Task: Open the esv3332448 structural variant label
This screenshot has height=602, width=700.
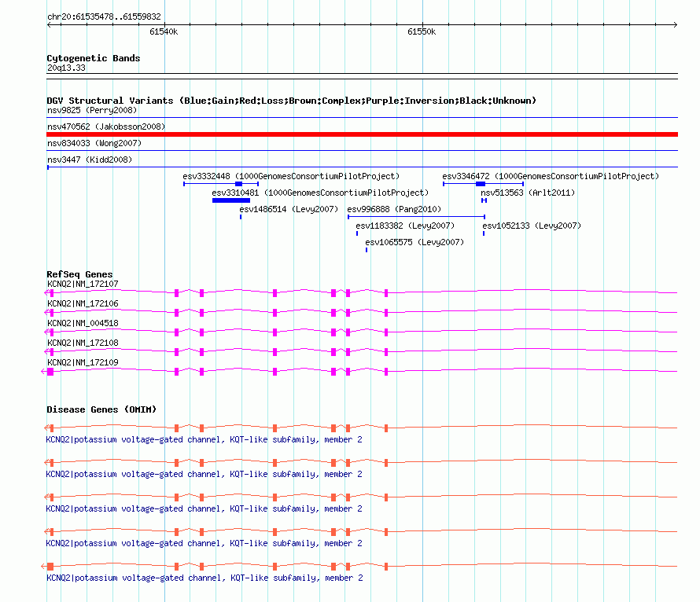Action: click(291, 176)
